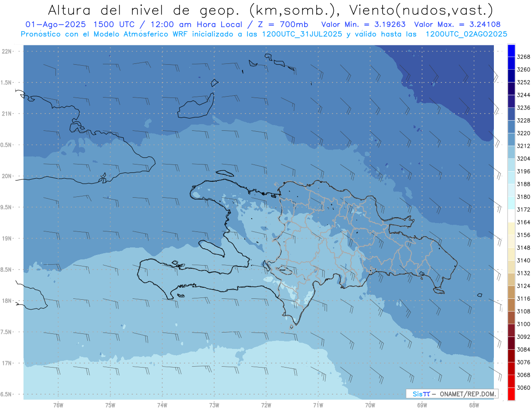
Task: Click the bright blue swatch above 3268
Action: (x=511, y=51)
